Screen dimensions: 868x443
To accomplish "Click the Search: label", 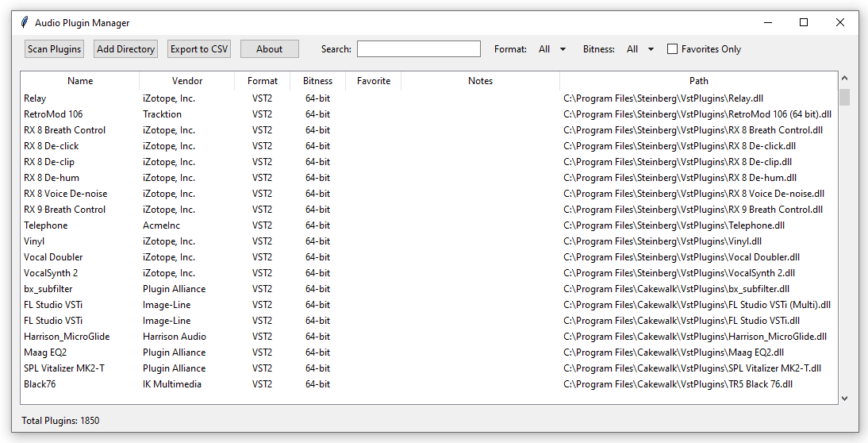I will click(336, 49).
